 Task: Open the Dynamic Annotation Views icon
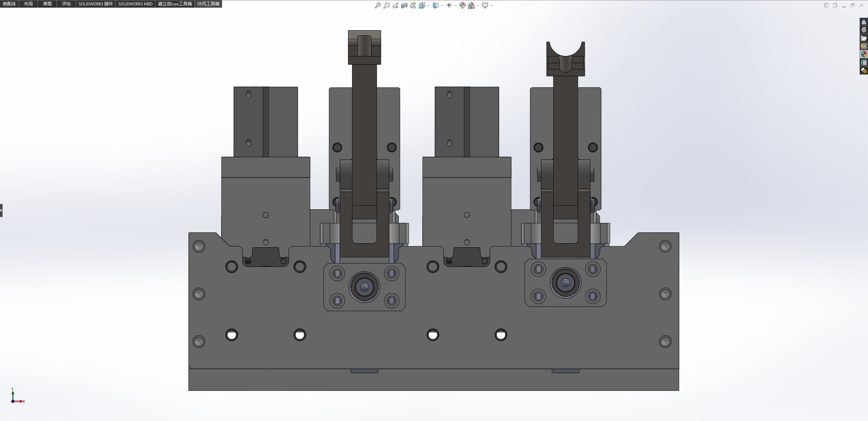pos(413,5)
